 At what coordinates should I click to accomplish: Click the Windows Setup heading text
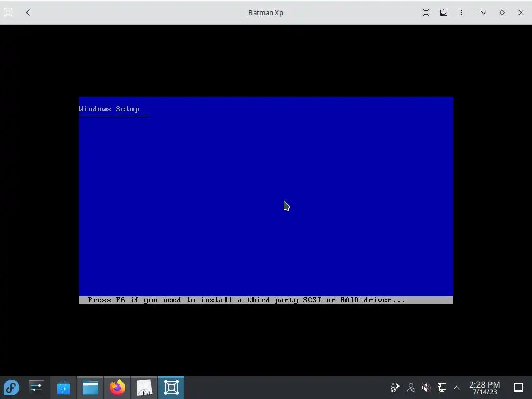tap(109, 109)
